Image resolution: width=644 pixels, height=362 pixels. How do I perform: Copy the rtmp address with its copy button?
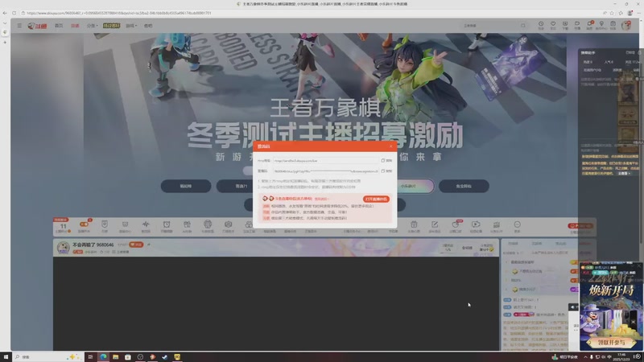[386, 160]
